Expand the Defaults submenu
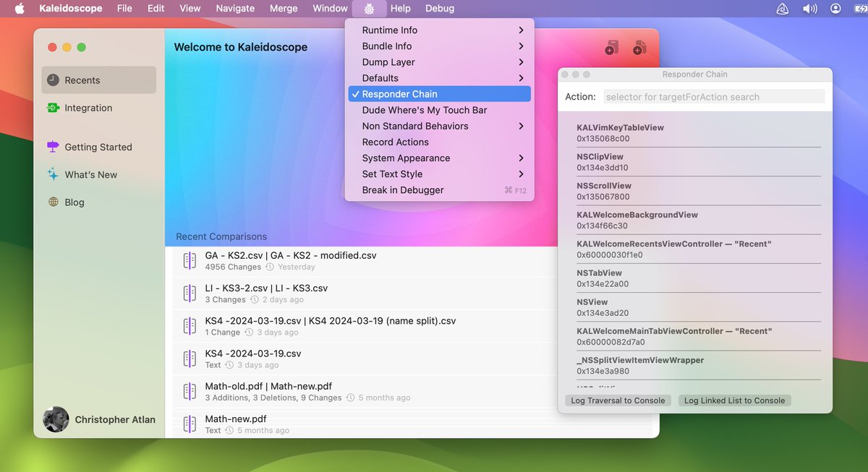868x472 pixels. (439, 78)
